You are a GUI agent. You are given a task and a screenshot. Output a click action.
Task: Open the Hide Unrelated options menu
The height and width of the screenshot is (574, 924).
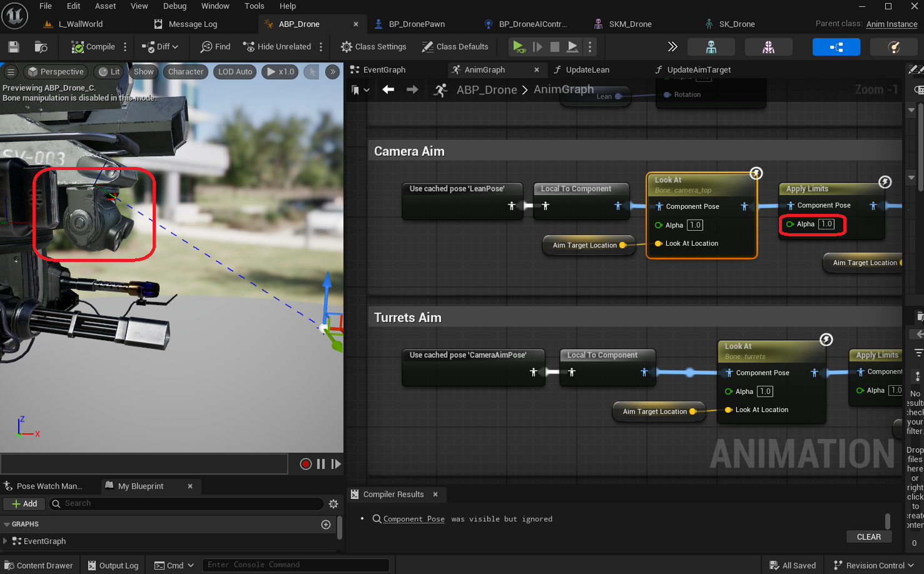click(321, 47)
